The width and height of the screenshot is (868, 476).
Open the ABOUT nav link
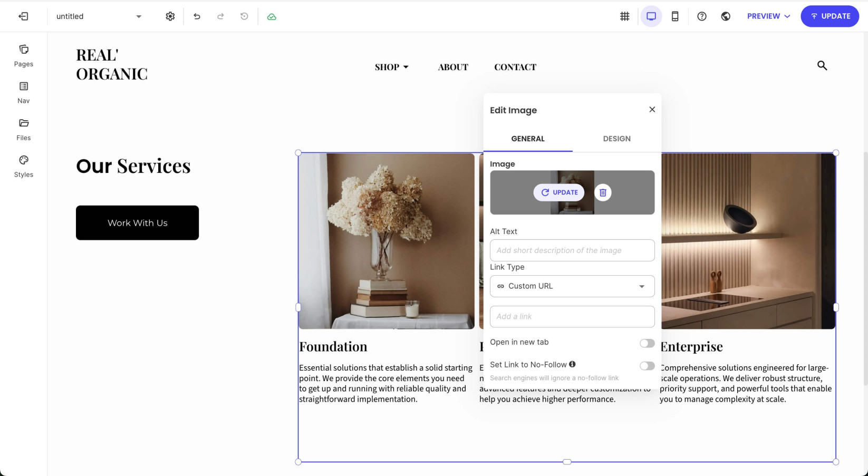[453, 67]
